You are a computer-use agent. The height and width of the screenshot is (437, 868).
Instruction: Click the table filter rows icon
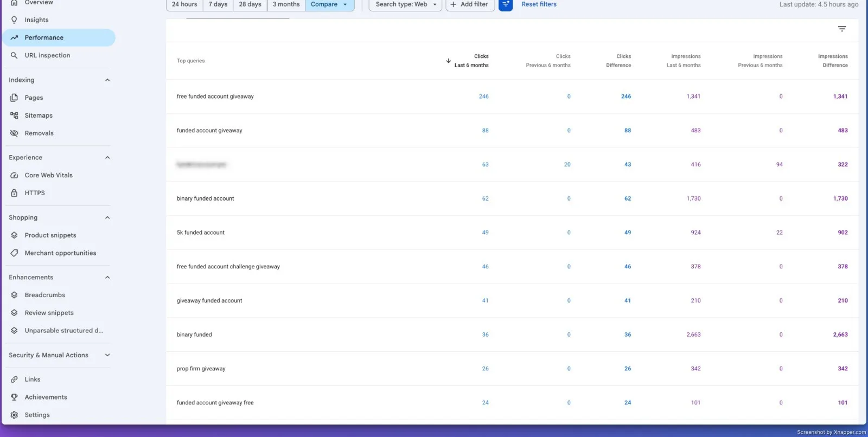pyautogui.click(x=842, y=29)
